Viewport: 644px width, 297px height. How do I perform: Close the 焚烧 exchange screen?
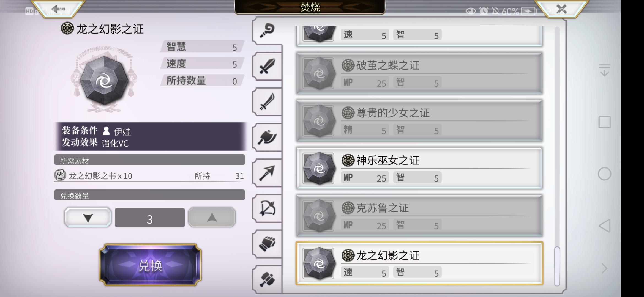tap(561, 9)
